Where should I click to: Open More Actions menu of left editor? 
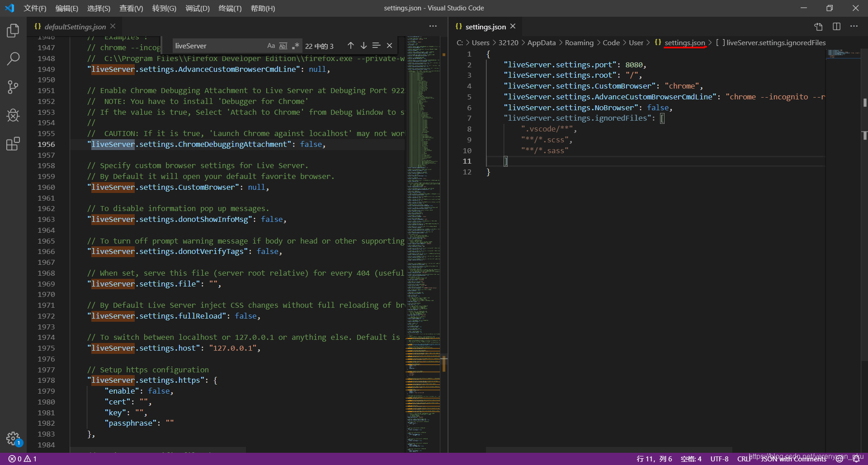pyautogui.click(x=433, y=27)
